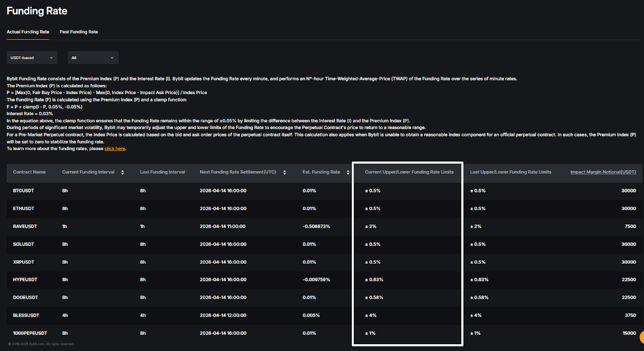Image resolution: width=644 pixels, height=351 pixels.
Task: Select the ETHUSDT contract name
Action: click(x=23, y=209)
